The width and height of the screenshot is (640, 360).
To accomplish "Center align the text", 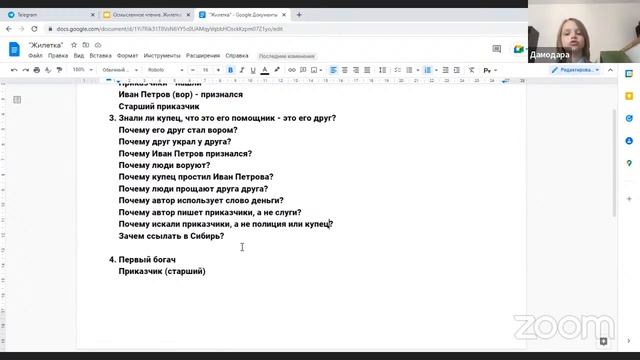I will pyautogui.click(x=344, y=70).
